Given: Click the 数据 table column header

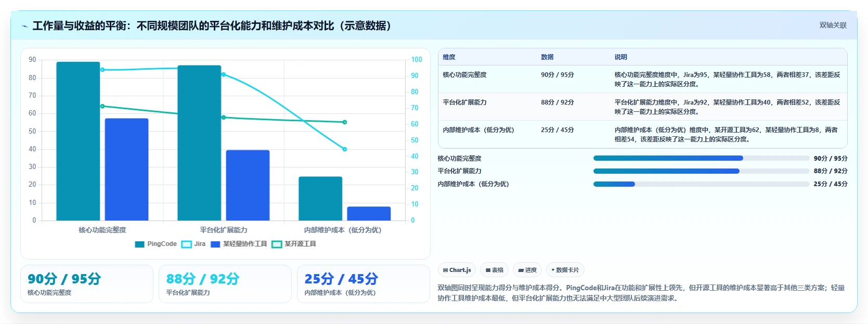Looking at the screenshot, I should (x=547, y=57).
